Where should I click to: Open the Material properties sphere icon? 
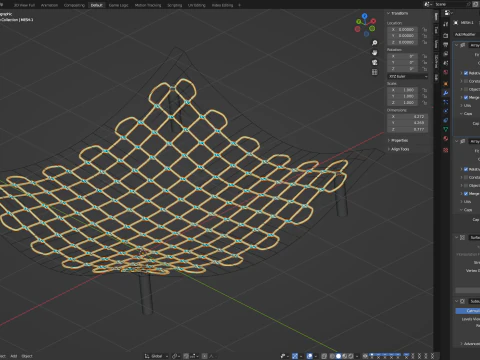tap(446, 139)
